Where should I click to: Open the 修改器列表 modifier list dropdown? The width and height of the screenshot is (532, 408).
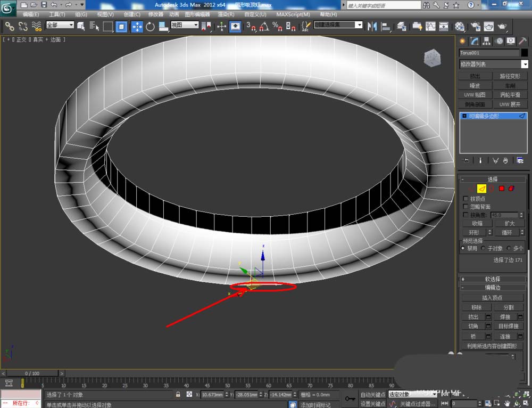493,64
